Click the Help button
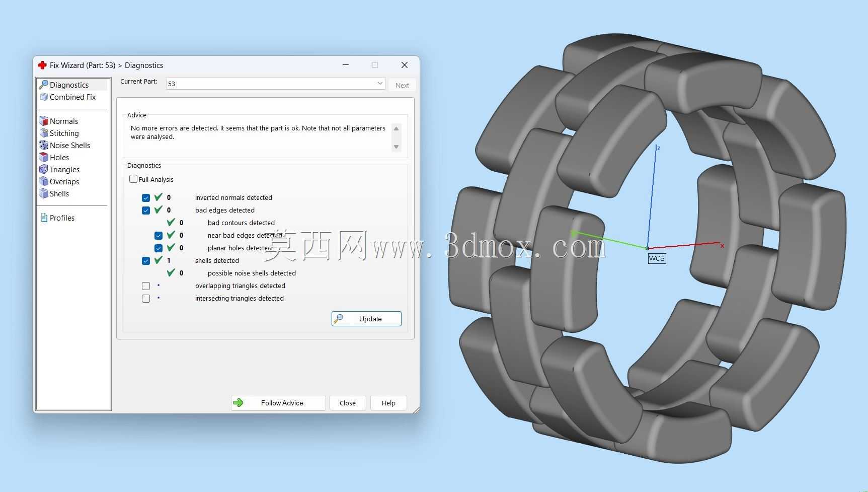Screen dimensions: 868x492 click(388, 403)
